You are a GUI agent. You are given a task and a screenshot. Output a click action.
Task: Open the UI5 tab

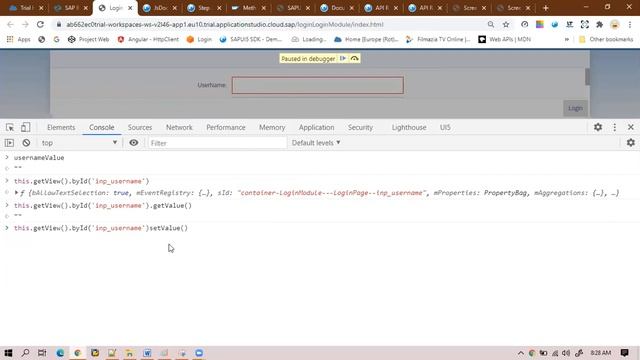(445, 127)
